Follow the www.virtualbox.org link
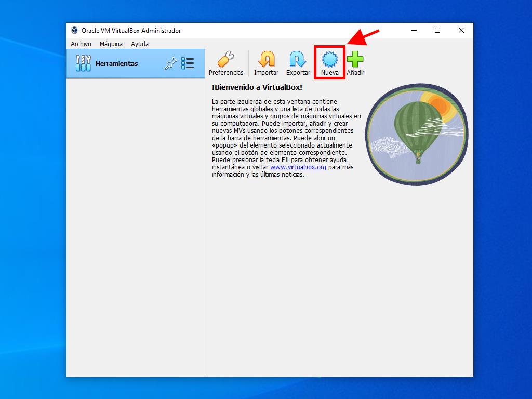 [298, 167]
